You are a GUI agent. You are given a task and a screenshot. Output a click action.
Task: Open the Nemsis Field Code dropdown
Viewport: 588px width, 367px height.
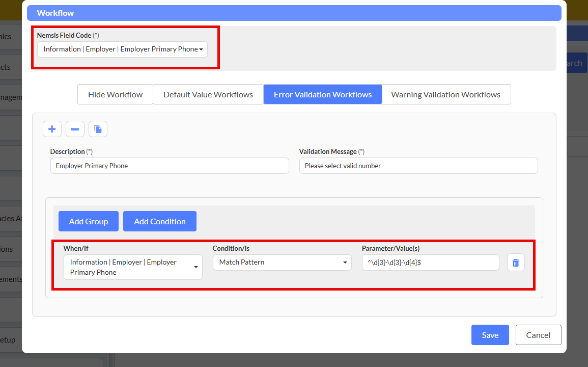[x=122, y=49]
